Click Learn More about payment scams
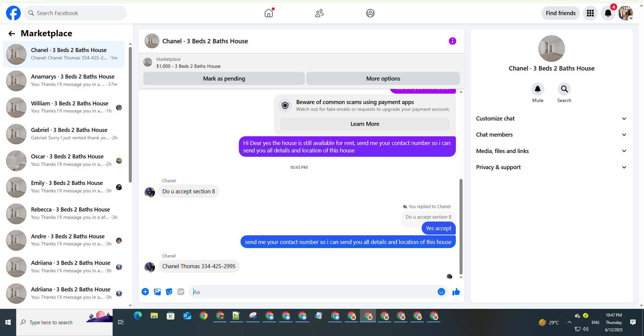This screenshot has width=644, height=336. point(365,124)
